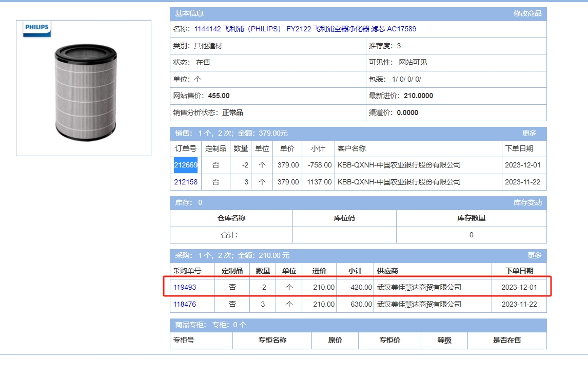The width and height of the screenshot is (588, 375).
Task: Open sales order 212669
Action: coord(186,165)
